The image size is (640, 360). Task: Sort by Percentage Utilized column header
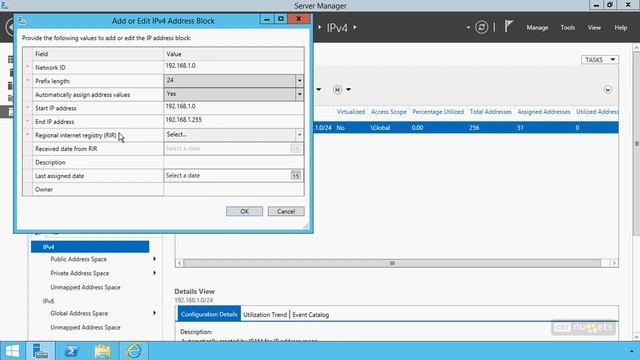point(438,111)
